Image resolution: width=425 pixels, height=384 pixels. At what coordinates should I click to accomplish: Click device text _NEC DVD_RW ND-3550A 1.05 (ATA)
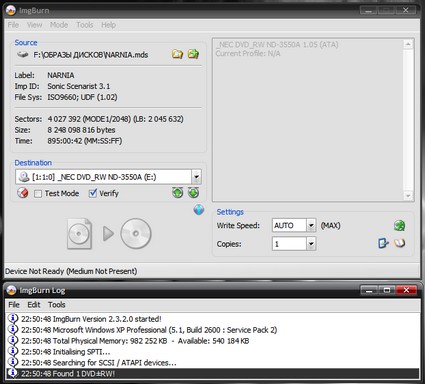click(277, 45)
